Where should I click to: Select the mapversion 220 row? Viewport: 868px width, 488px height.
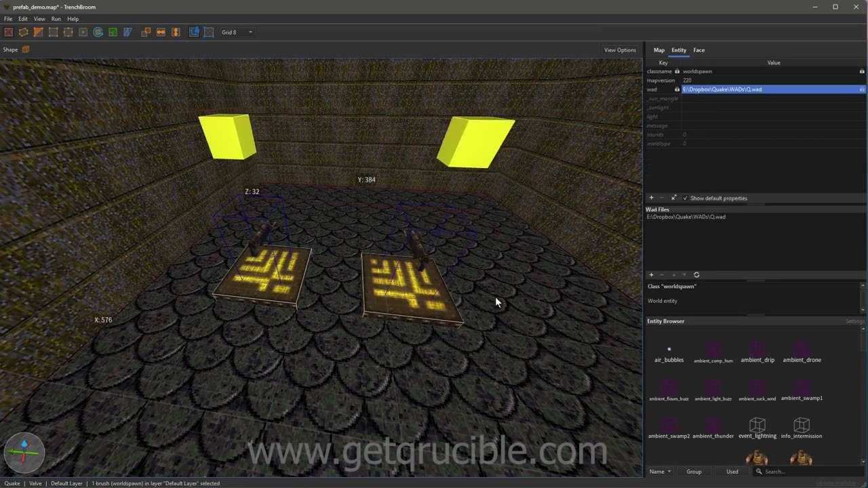[755, 80]
